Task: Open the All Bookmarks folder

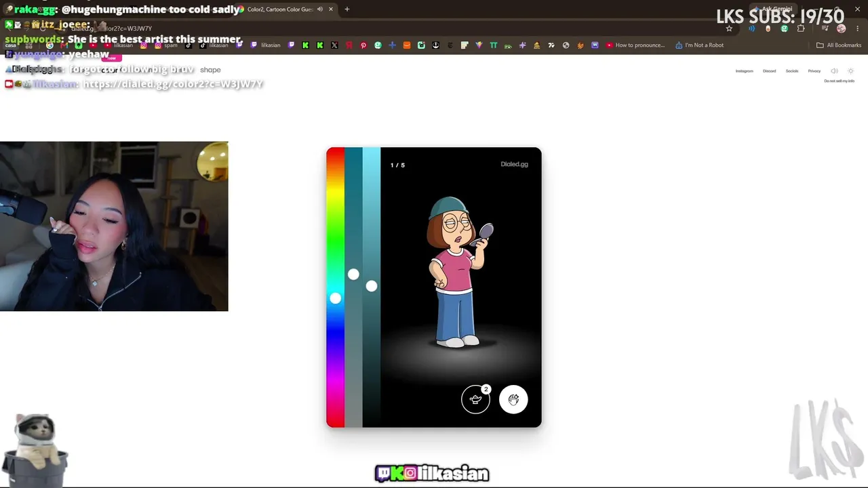Action: point(839,45)
